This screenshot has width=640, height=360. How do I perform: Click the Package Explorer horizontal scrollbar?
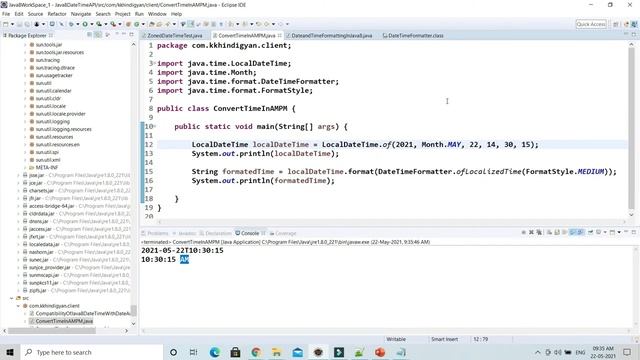[x=52, y=331]
